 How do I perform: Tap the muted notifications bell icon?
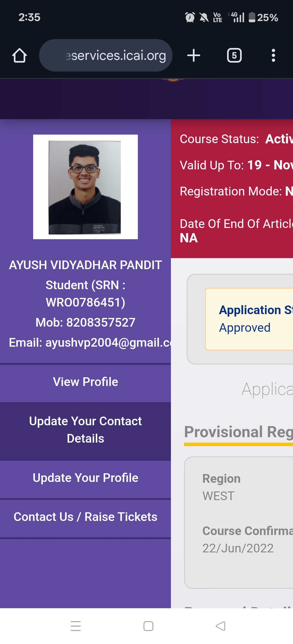(x=204, y=18)
